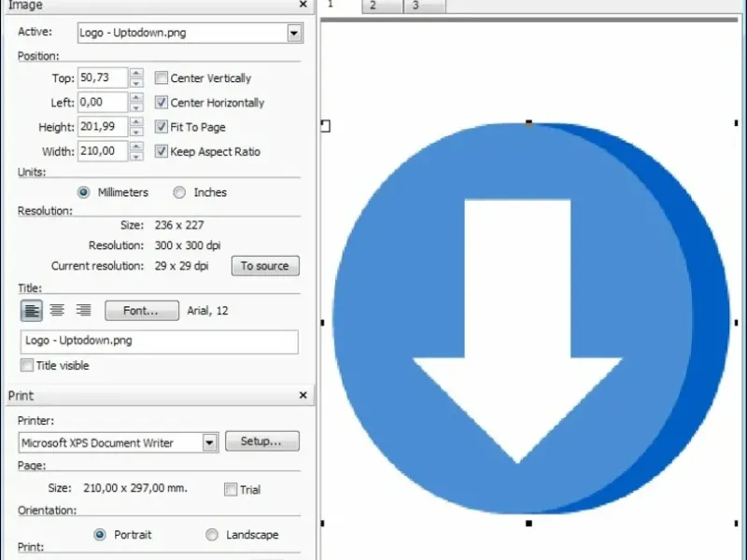The width and height of the screenshot is (747, 560).
Task: Click the bottom-left resize handle of image
Action: [323, 524]
